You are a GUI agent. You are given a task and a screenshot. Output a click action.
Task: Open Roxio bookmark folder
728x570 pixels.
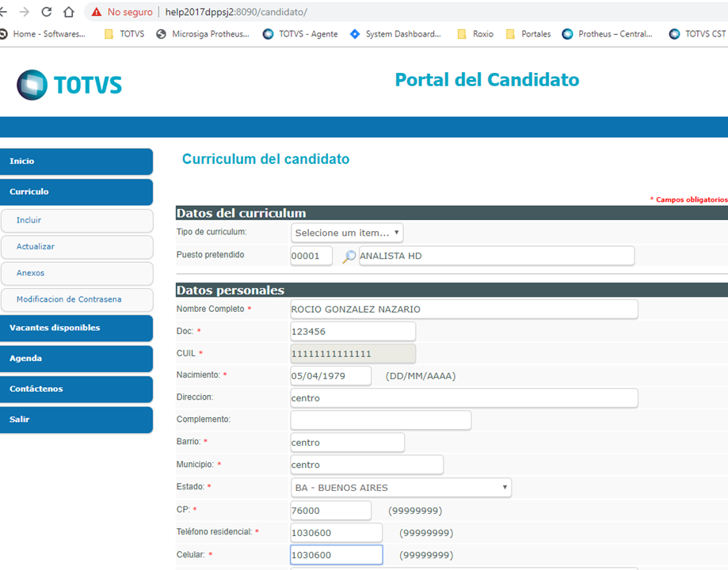click(475, 34)
